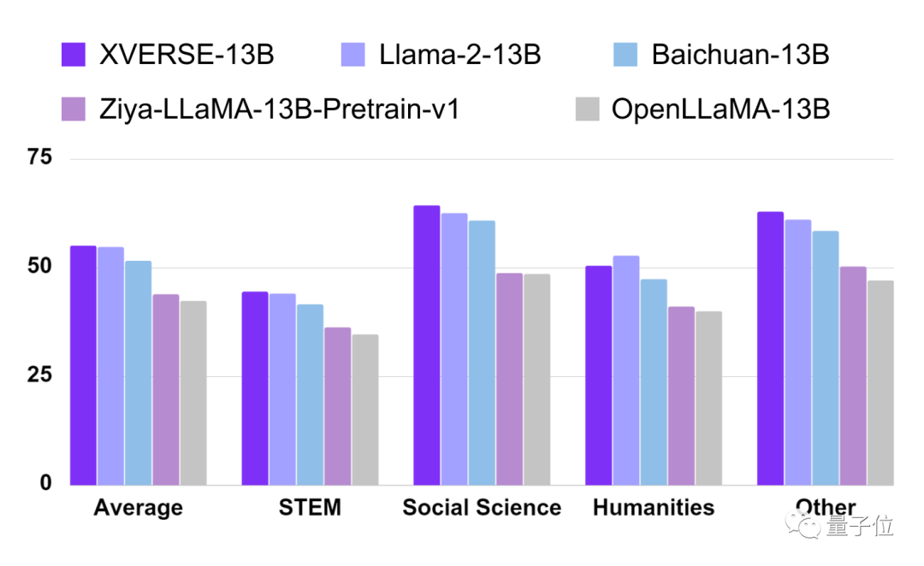Image resolution: width=924 pixels, height=566 pixels.
Task: Click the Social Science axis label
Action: (482, 507)
